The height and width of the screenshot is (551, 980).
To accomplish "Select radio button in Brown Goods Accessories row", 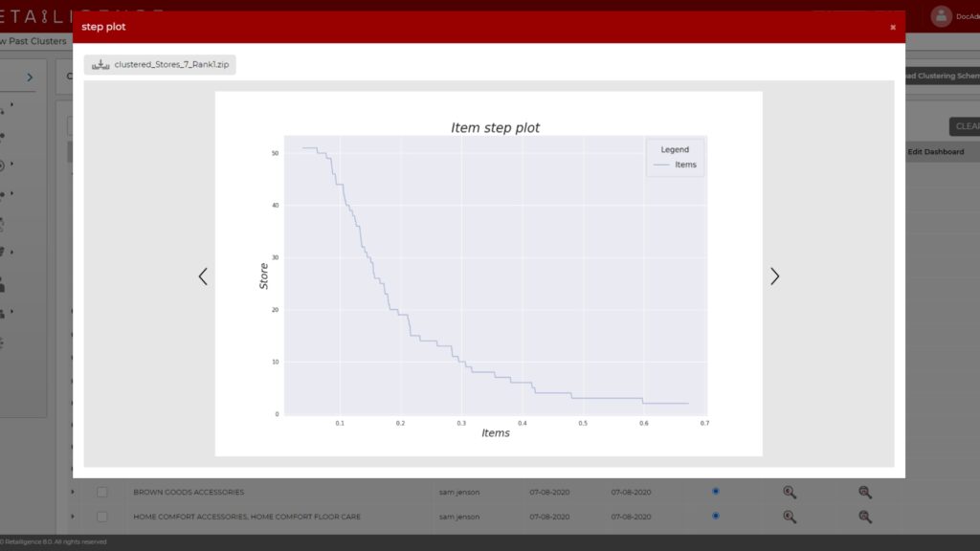I will pyautogui.click(x=716, y=492).
